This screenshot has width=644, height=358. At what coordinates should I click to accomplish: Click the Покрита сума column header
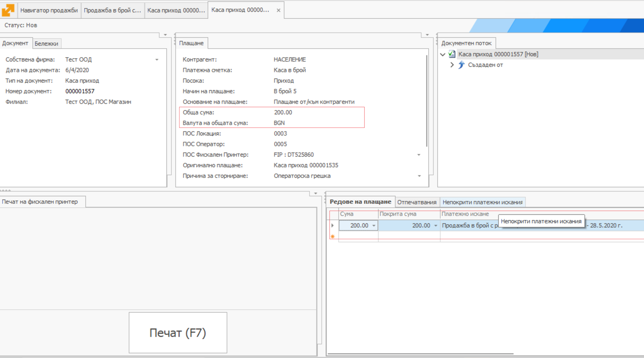point(409,214)
